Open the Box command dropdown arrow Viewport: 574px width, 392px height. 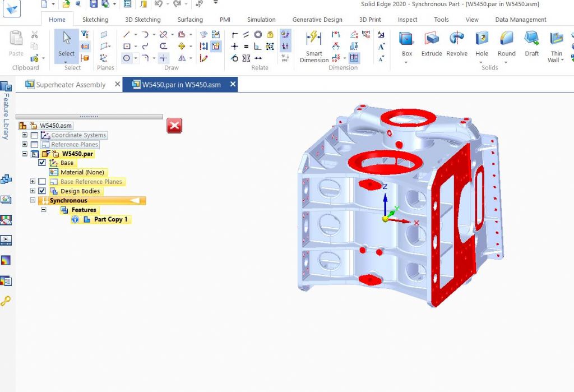click(406, 62)
